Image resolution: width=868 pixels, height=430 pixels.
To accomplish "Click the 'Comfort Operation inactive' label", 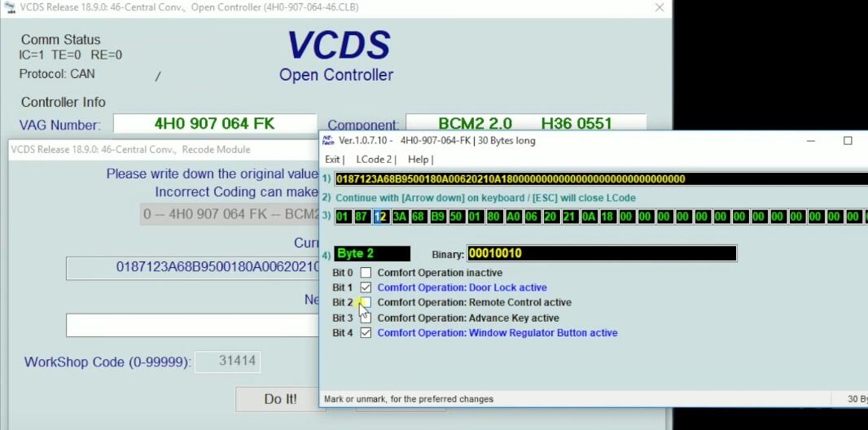I will pos(440,273).
